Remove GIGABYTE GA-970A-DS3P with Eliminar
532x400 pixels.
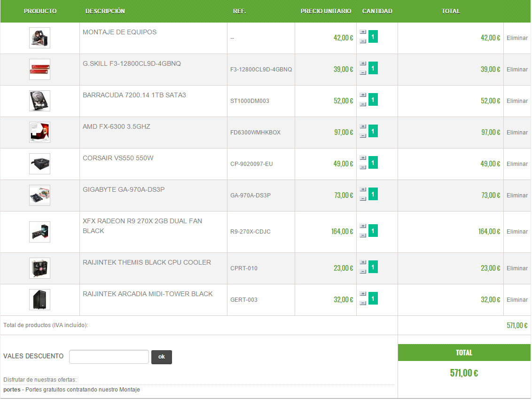[x=517, y=196]
